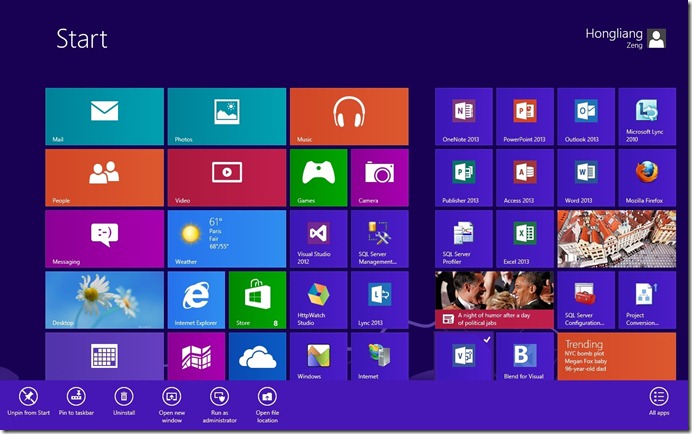Open the Store tile
Viewport: 692px width, 434px height.
click(257, 300)
